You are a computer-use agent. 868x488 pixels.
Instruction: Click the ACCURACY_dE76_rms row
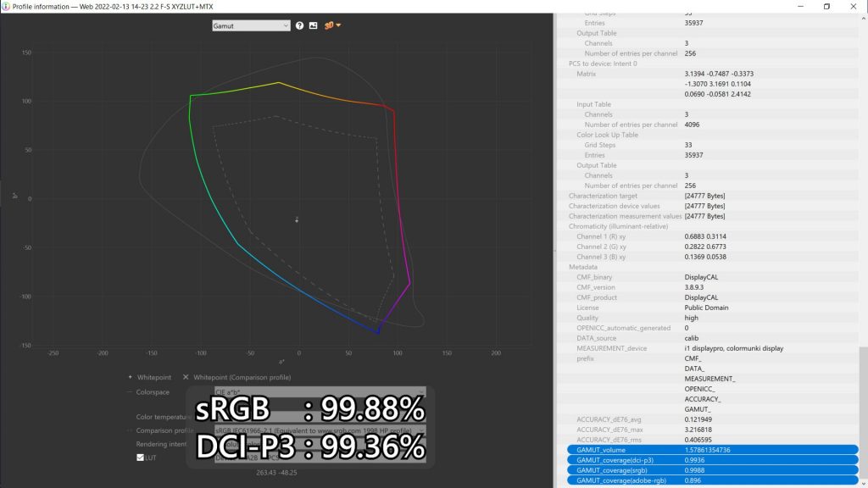pyautogui.click(x=712, y=440)
